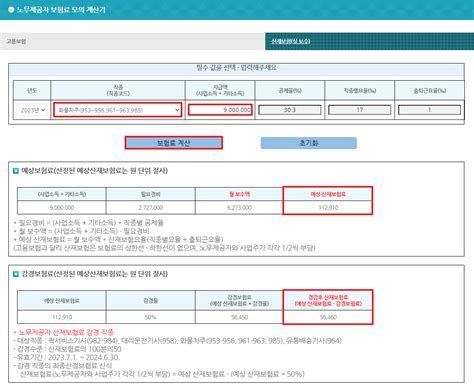Click the 경감후 산재보험료 value 56,460
The height and width of the screenshot is (386, 474).
tap(328, 317)
